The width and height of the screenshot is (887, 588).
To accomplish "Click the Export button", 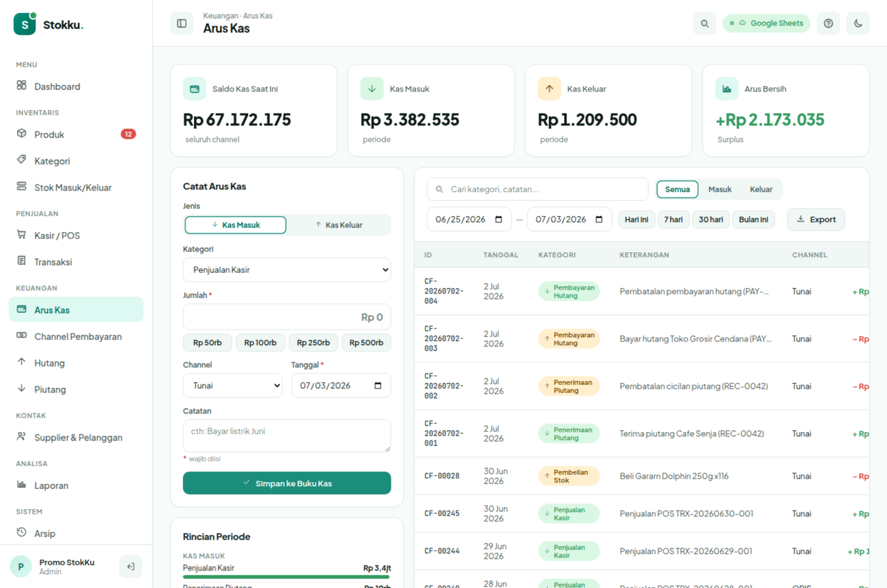I will pos(816,220).
